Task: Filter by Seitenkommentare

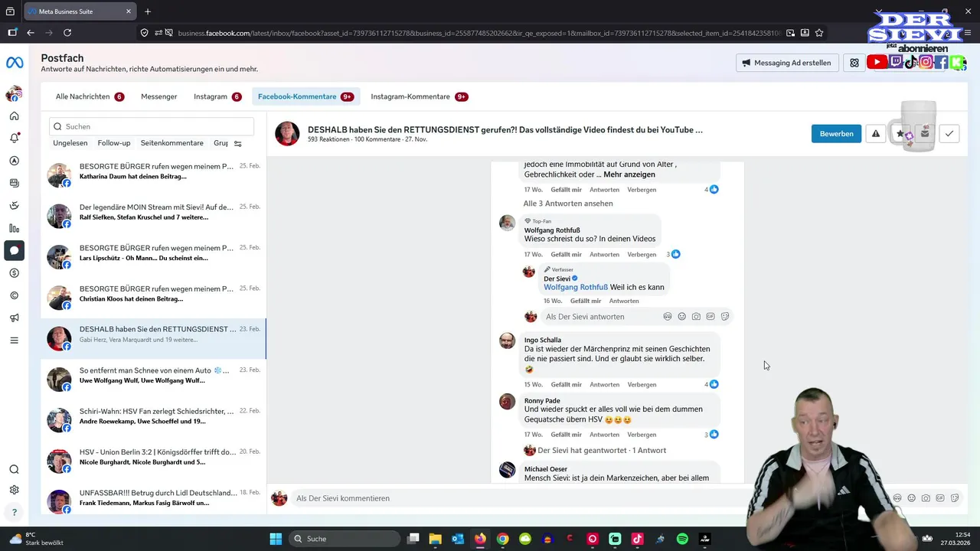Action: [172, 143]
